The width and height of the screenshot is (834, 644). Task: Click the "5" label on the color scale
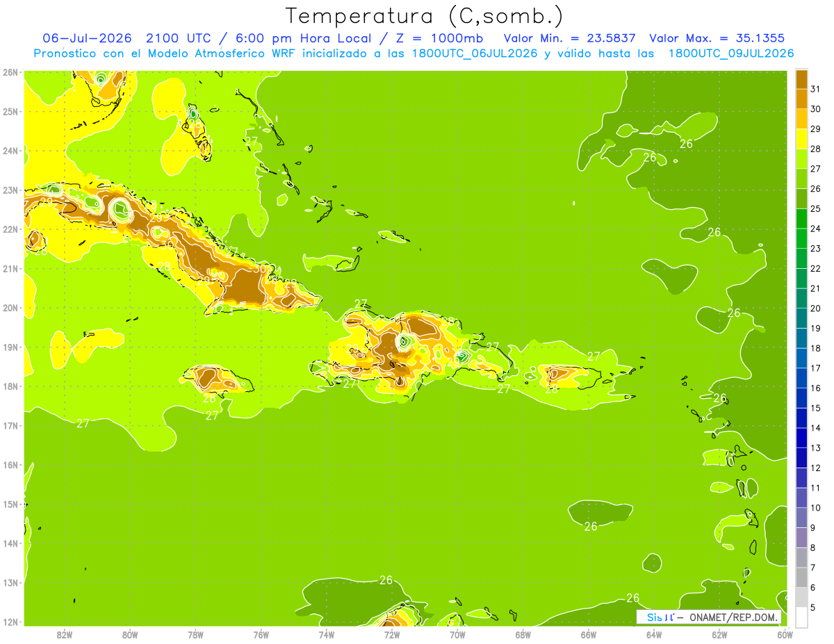[814, 607]
